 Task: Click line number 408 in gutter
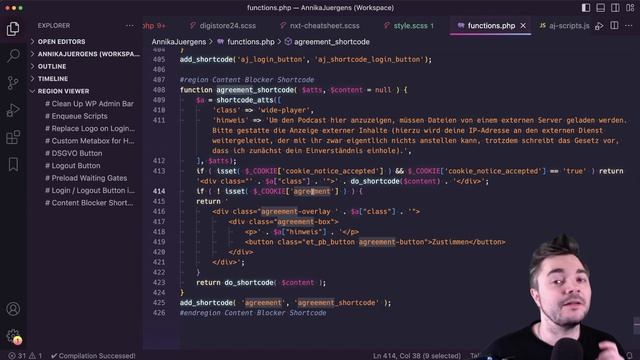159,90
